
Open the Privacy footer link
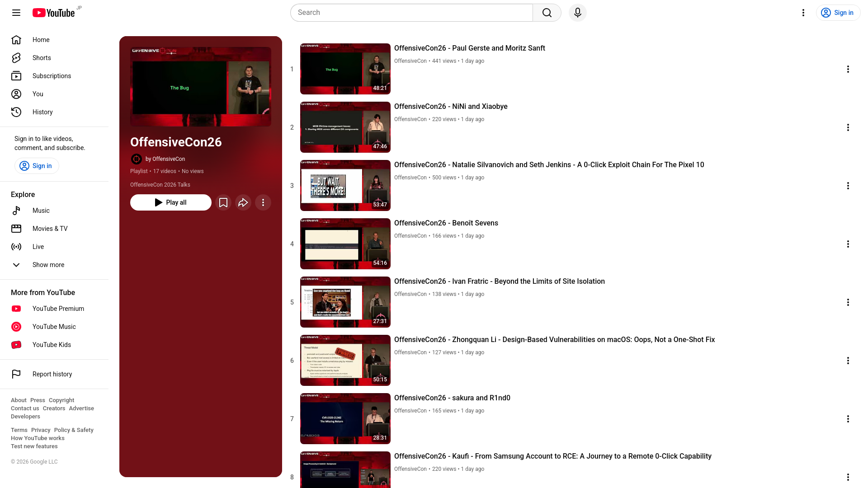pyautogui.click(x=41, y=430)
